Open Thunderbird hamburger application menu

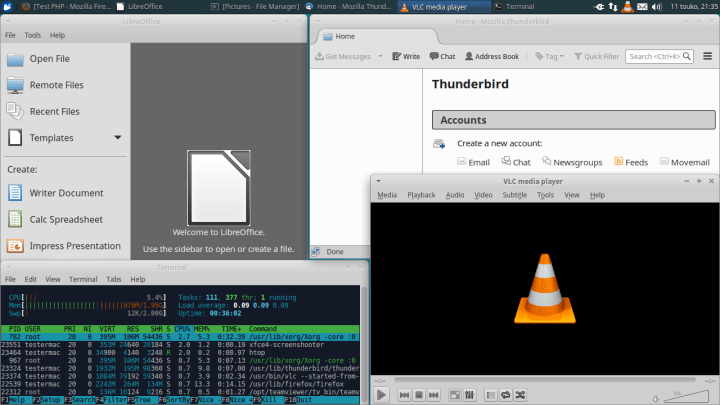[706, 57]
